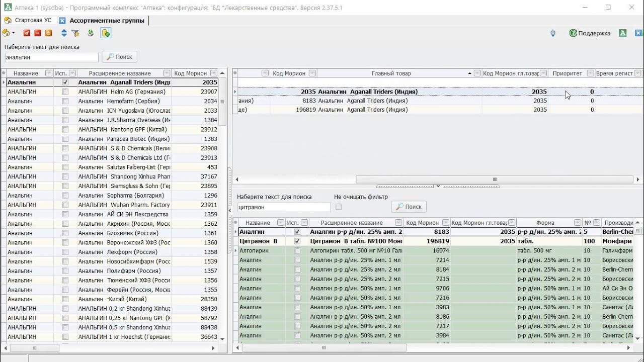Open the home icon dropdown in toolbar
644x362 pixels.
click(13, 33)
